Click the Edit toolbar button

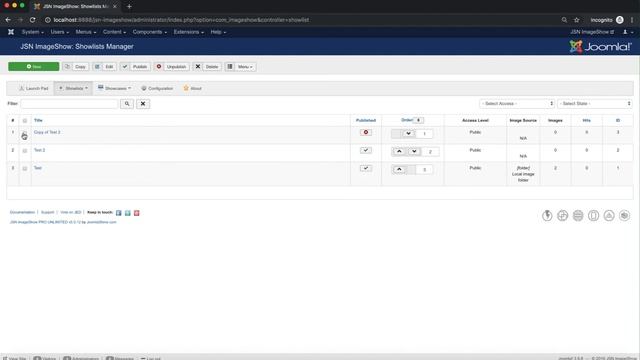click(104, 67)
